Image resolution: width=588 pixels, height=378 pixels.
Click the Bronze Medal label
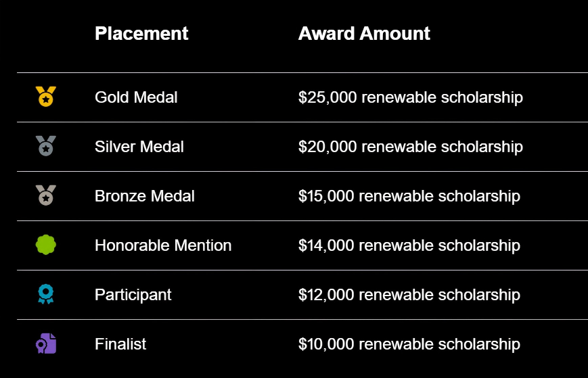(145, 196)
